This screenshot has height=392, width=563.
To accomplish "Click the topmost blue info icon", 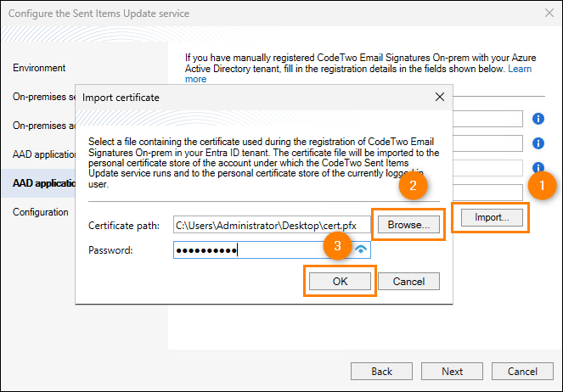I will pyautogui.click(x=538, y=119).
